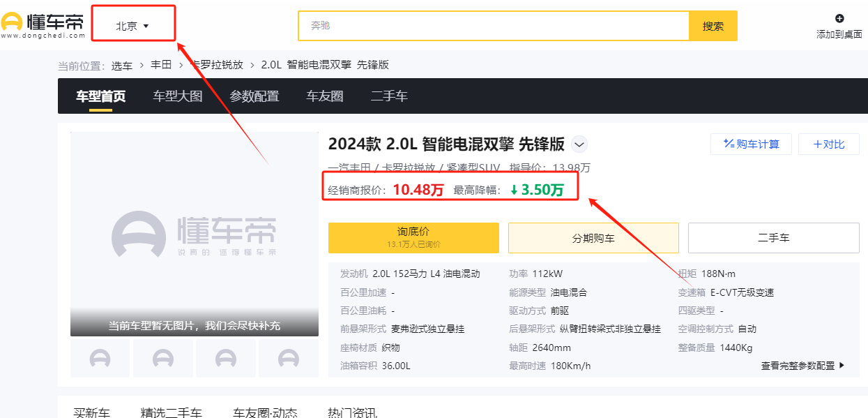Open 查看完整参数配置 link
Image resolution: width=868 pixels, height=418 pixels.
[x=803, y=365]
